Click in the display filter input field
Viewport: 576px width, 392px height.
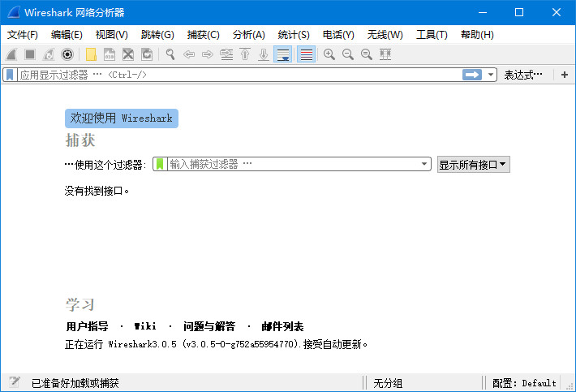tap(239, 75)
